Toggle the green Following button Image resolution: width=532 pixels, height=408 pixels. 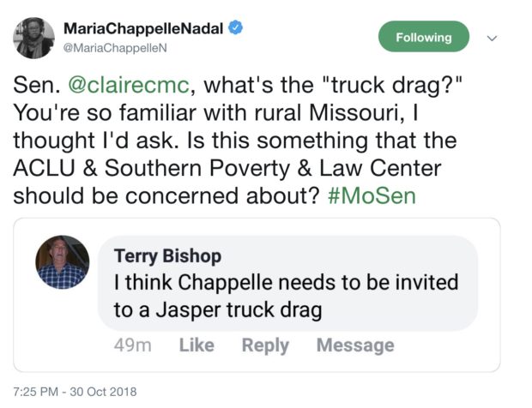pyautogui.click(x=424, y=38)
